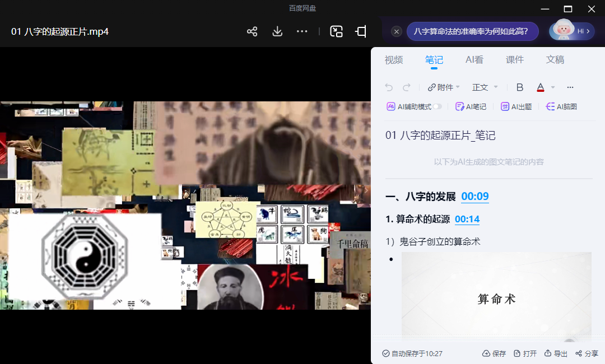
Task: Toggle bold formatting in notes editor
Action: (519, 87)
